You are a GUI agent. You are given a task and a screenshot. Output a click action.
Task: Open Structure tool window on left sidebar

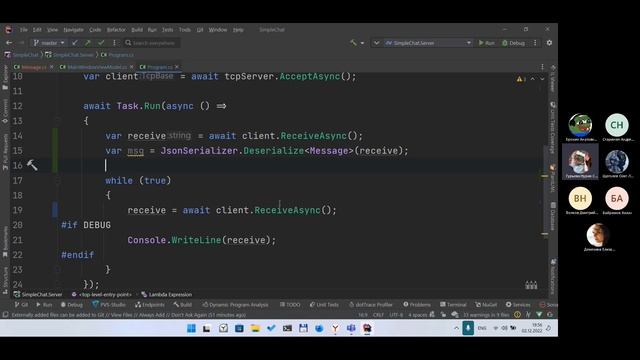5,280
